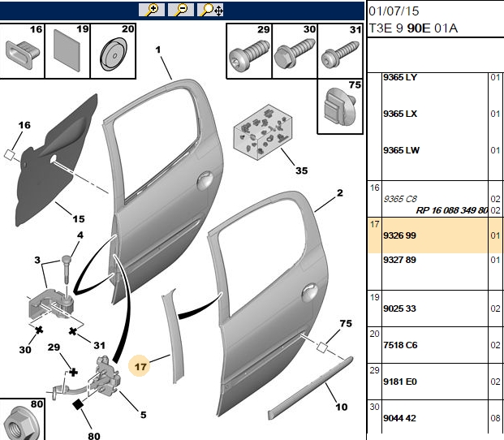The image size is (504, 440).
Task: Select the zoom and pan magnifier tool
Action: [210, 10]
